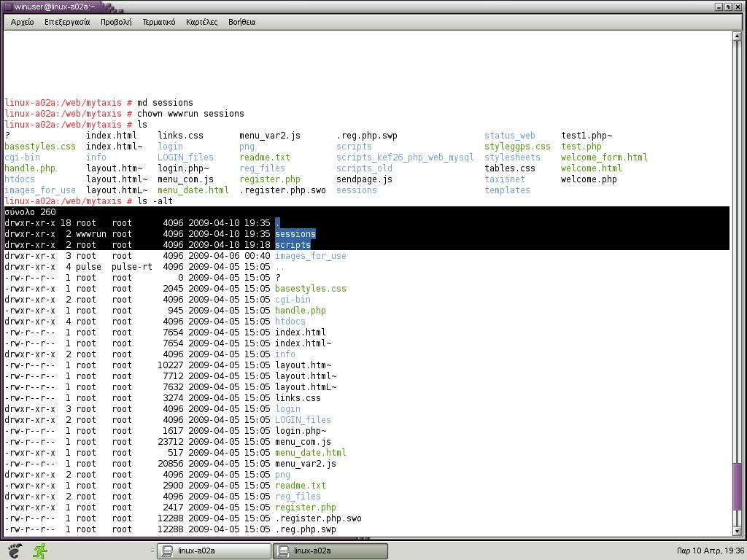Click 'basestyles.css' in ls -alt output
747x560 pixels.
tap(311, 289)
